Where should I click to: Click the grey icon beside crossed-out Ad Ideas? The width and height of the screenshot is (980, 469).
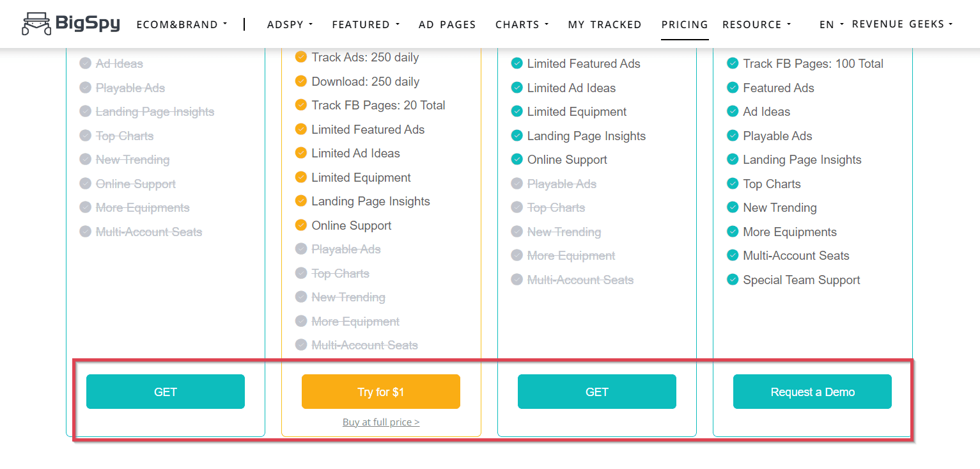point(85,63)
